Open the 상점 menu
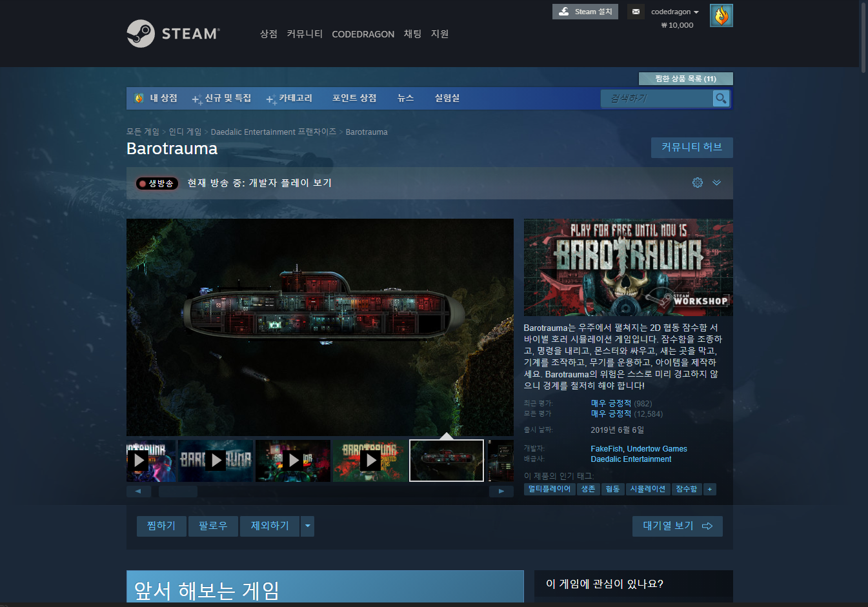The height and width of the screenshot is (607, 868). point(268,34)
